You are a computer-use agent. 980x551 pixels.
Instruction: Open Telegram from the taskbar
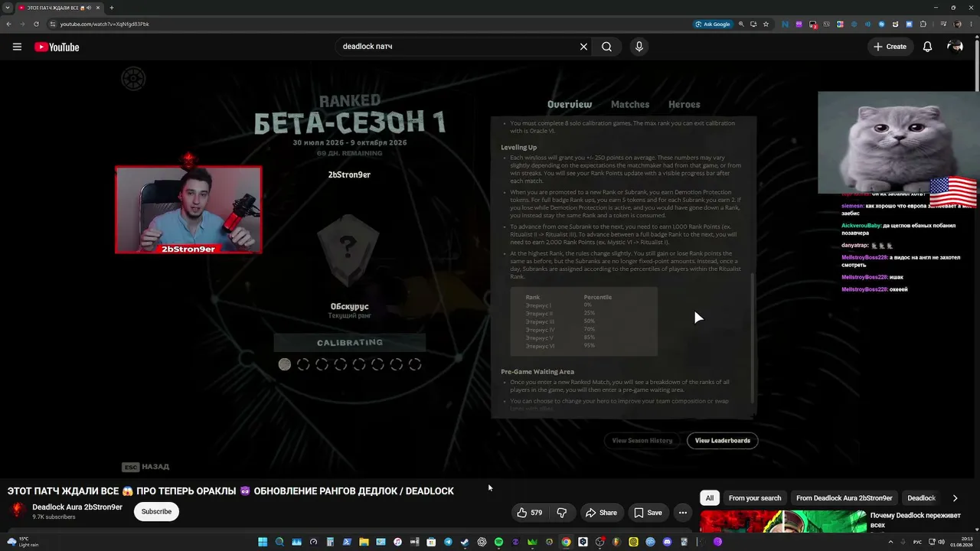pos(448,542)
